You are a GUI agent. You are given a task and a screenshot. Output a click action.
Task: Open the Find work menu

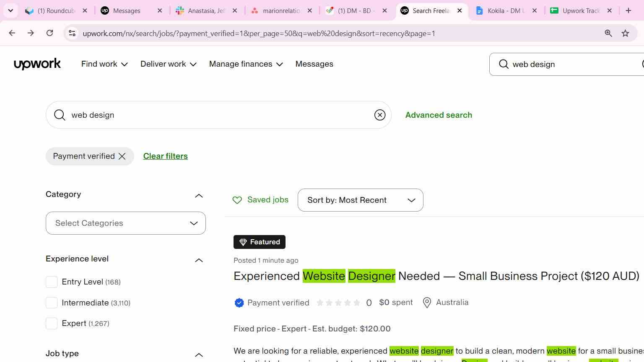coord(104,64)
